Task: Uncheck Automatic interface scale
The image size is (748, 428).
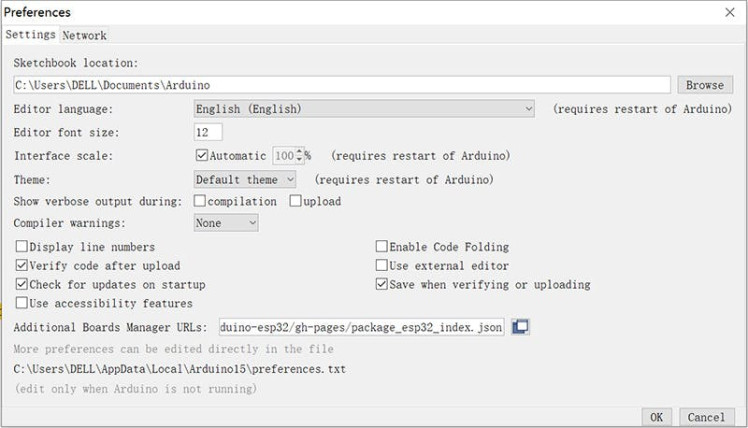Action: coord(202,156)
